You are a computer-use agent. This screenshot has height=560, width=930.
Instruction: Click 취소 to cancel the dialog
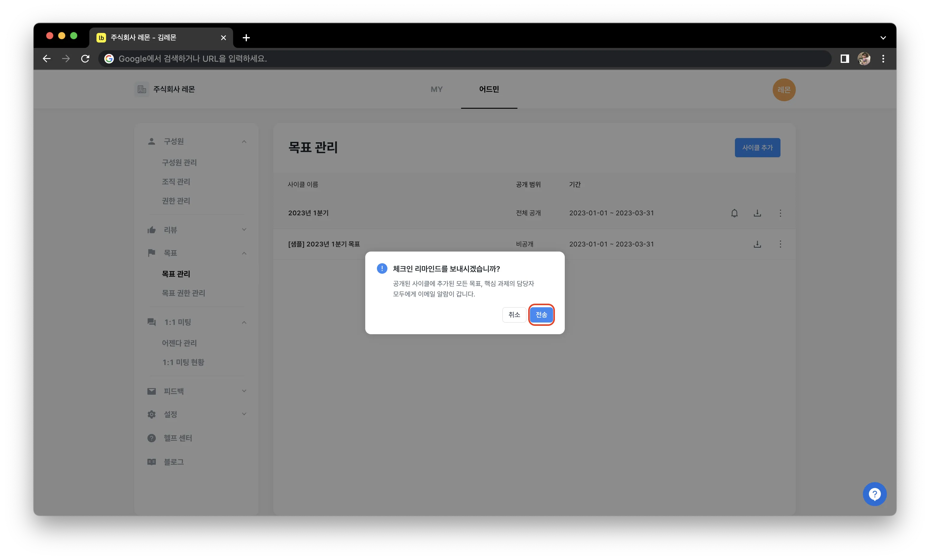(514, 314)
